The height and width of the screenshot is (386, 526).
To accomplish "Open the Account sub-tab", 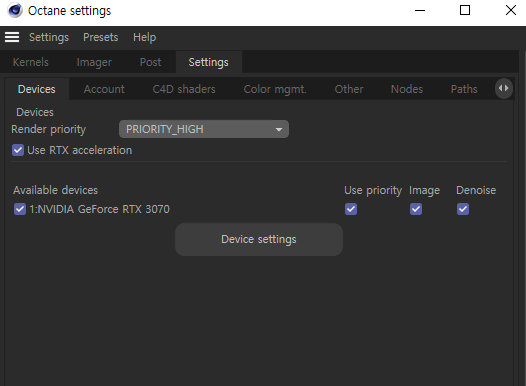I will point(104,89).
